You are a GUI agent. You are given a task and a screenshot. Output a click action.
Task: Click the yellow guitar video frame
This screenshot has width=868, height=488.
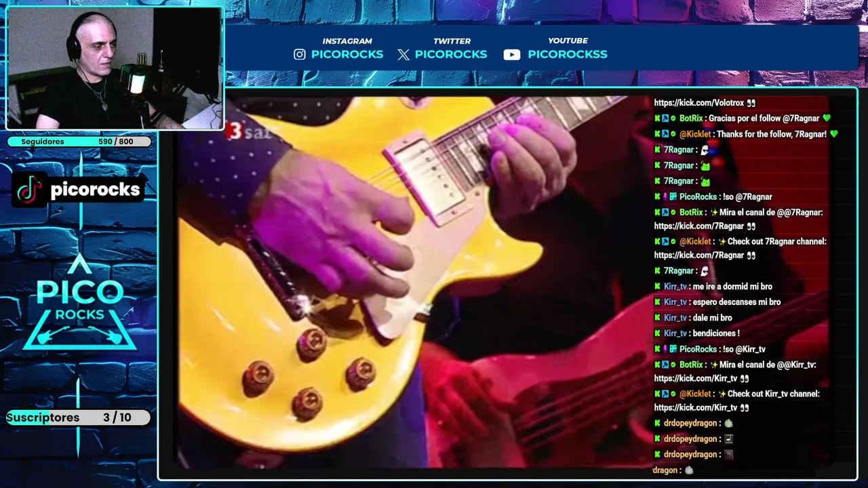(x=414, y=281)
